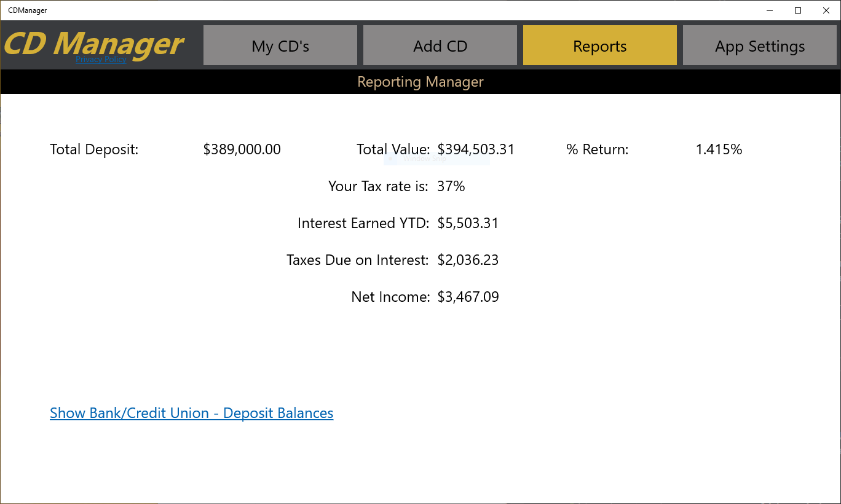The height and width of the screenshot is (504, 841).
Task: Click the Reporting Manager header
Action: (x=421, y=81)
